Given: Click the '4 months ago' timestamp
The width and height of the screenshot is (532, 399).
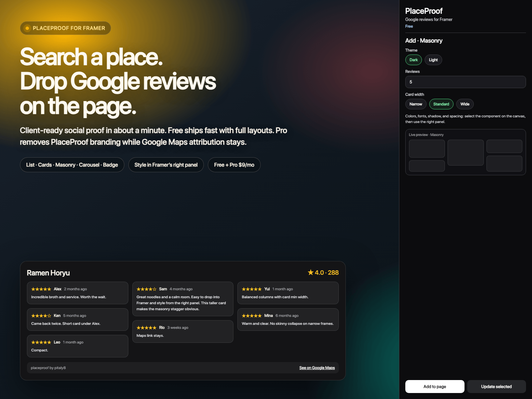Looking at the screenshot, I should click(x=181, y=289).
